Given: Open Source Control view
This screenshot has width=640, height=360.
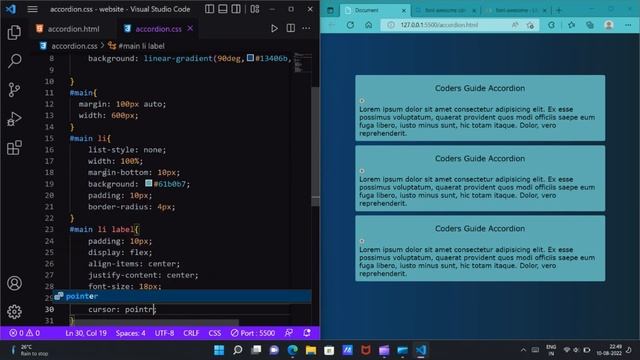Looking at the screenshot, I should pyautogui.click(x=14, y=90).
